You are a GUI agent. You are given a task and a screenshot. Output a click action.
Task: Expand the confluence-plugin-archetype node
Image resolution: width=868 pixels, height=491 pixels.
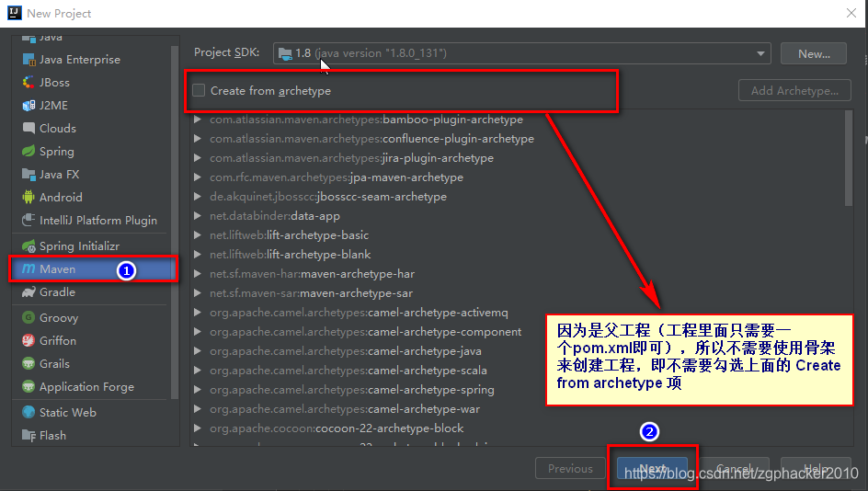(198, 139)
